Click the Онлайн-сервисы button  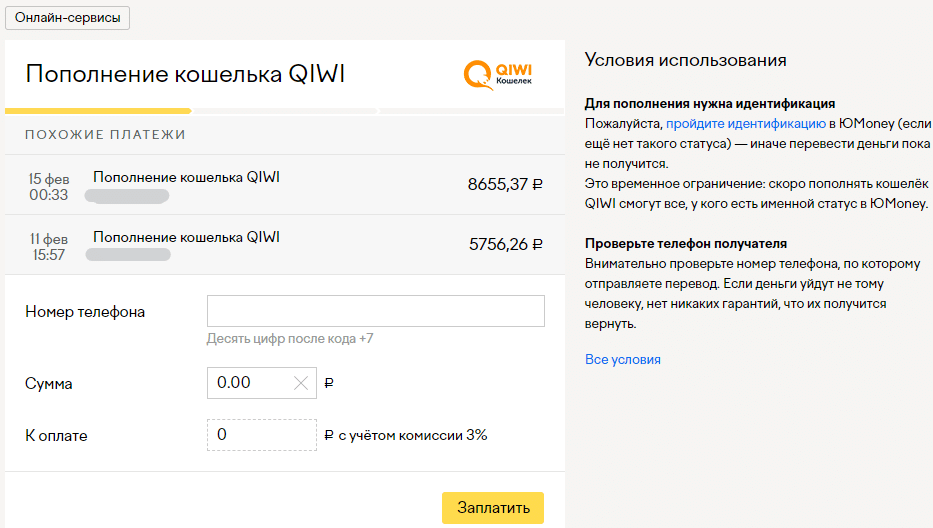(x=67, y=18)
